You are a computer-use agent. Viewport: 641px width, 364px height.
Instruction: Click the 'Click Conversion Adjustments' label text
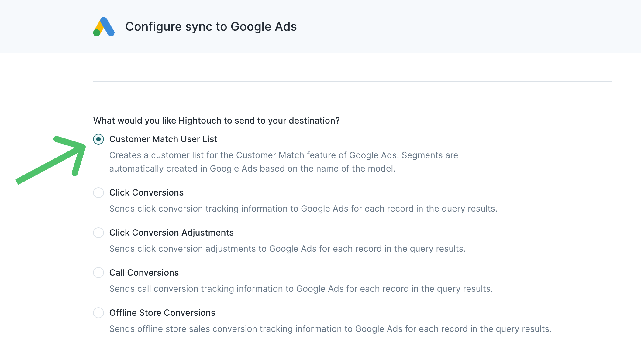click(x=171, y=233)
